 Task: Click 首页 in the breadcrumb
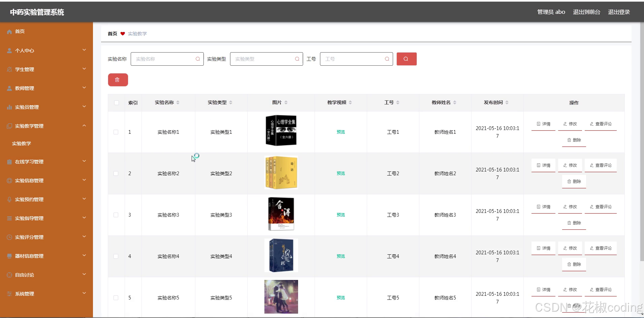tap(112, 34)
